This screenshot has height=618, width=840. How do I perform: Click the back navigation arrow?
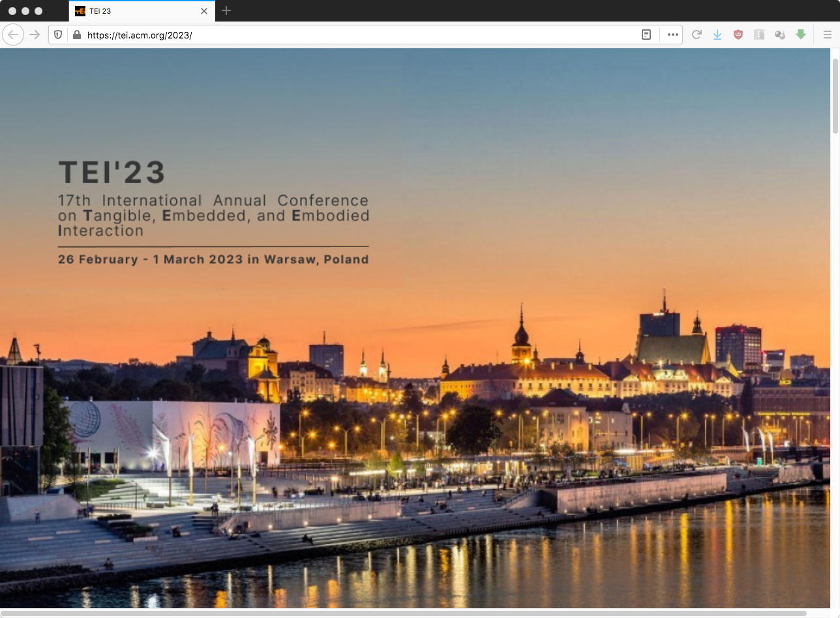coord(13,35)
